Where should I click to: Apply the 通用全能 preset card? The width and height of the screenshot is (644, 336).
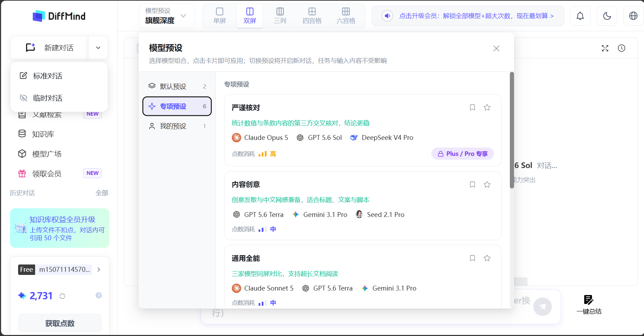point(363,277)
